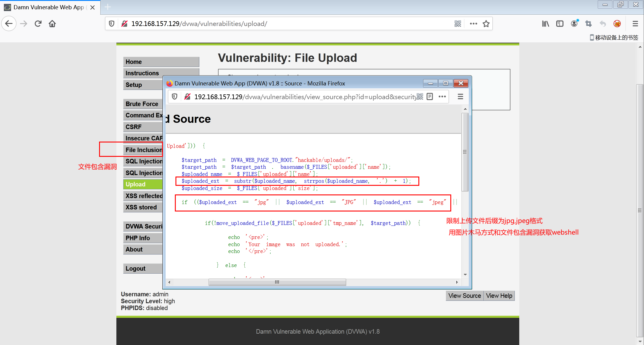Viewport: 644px width, 345px height.
Task: Toggle the sidebar view icon
Action: click(x=560, y=24)
